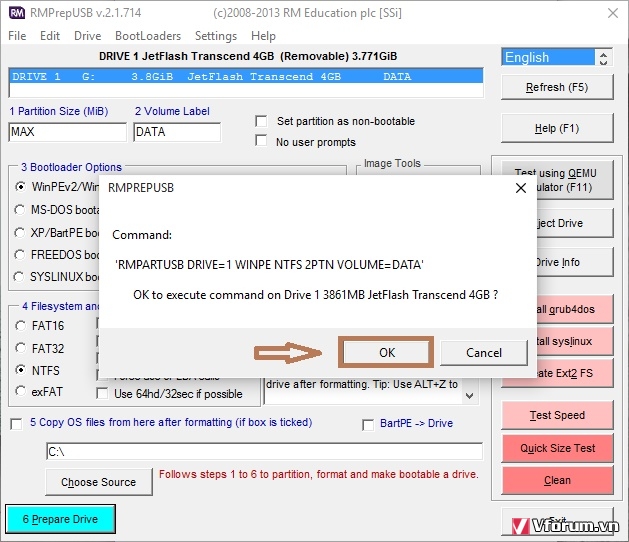Select MS-DOS bootable radio option
The height and width of the screenshot is (542, 629).
coord(20,209)
